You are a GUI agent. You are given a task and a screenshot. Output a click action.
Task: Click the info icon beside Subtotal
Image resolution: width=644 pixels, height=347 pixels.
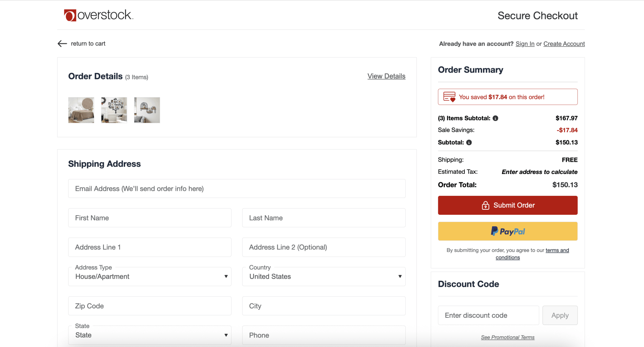pos(469,142)
